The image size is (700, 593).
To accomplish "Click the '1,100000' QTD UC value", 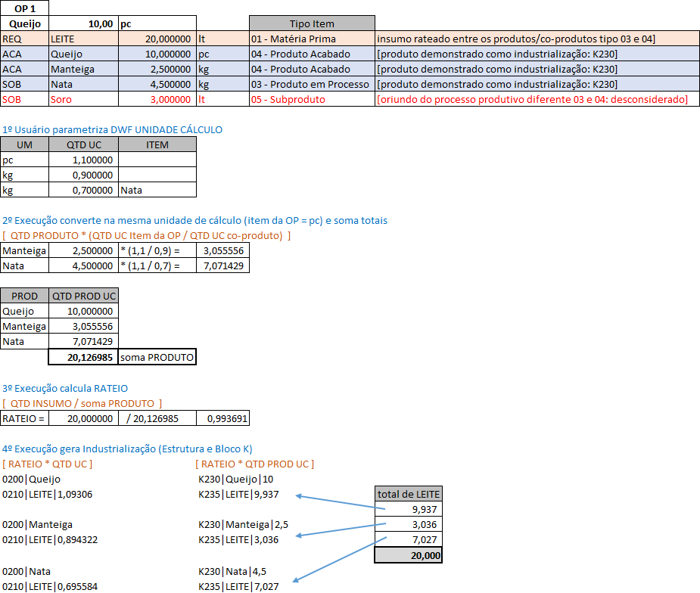I will (x=83, y=160).
